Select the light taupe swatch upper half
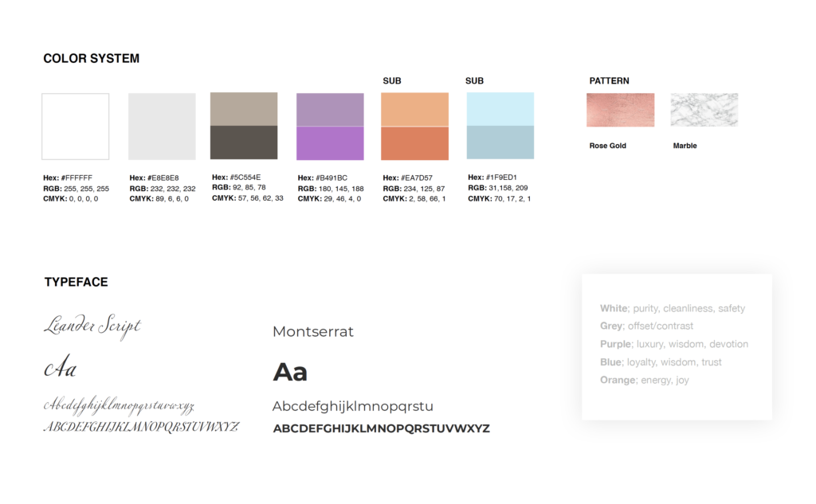 point(244,109)
